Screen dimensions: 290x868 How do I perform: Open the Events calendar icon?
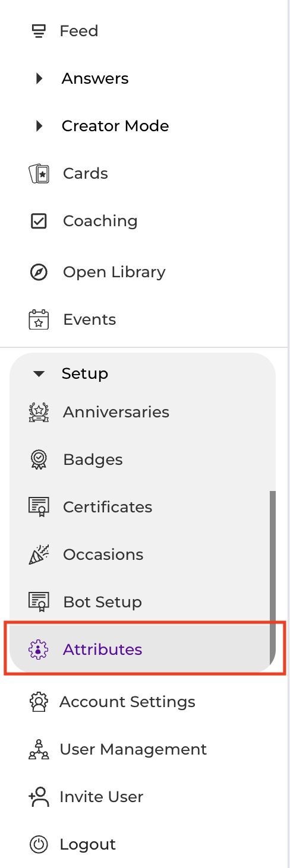coord(39,319)
